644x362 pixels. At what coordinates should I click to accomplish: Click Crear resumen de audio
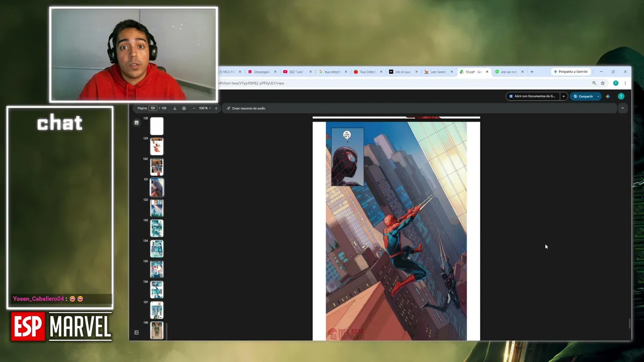pyautogui.click(x=246, y=108)
